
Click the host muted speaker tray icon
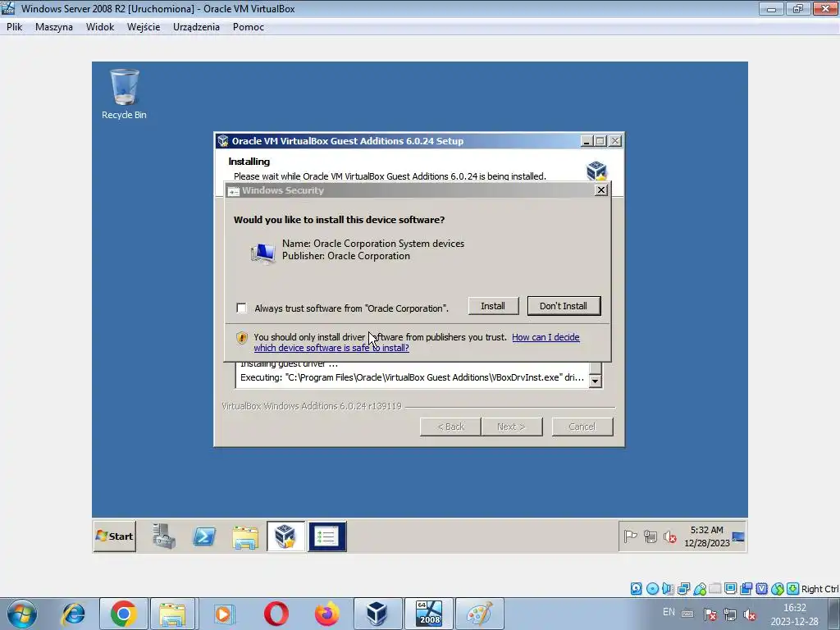coord(750,615)
